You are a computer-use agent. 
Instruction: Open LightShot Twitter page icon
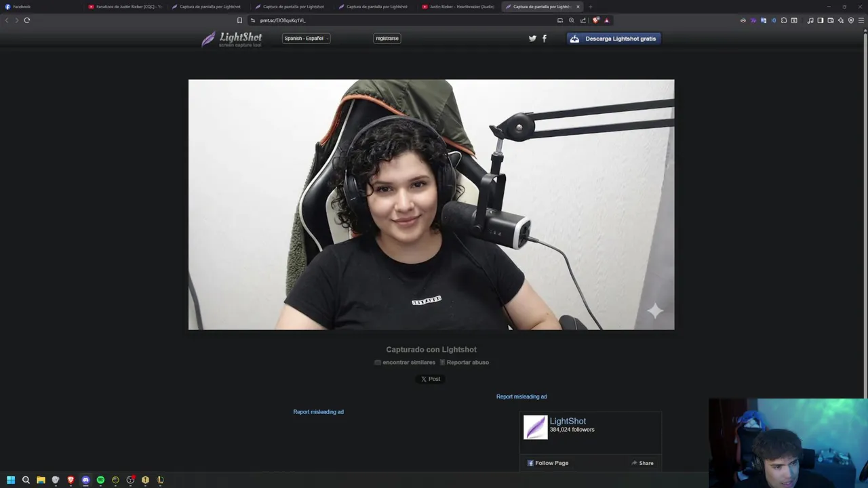pyautogui.click(x=532, y=39)
